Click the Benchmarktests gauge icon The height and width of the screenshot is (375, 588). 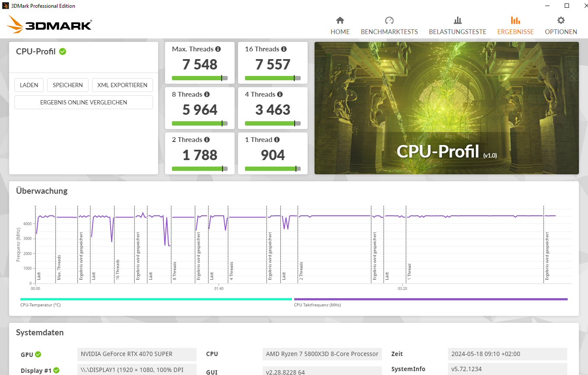[x=389, y=20]
